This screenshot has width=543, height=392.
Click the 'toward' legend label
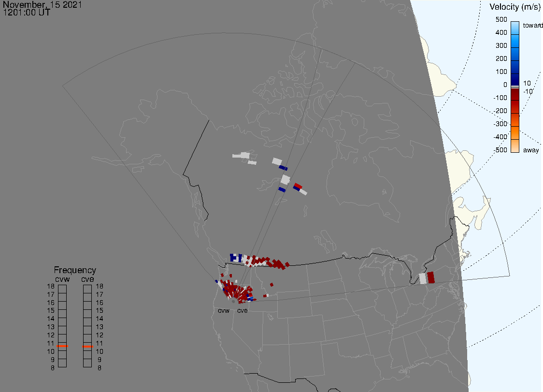pyautogui.click(x=532, y=25)
